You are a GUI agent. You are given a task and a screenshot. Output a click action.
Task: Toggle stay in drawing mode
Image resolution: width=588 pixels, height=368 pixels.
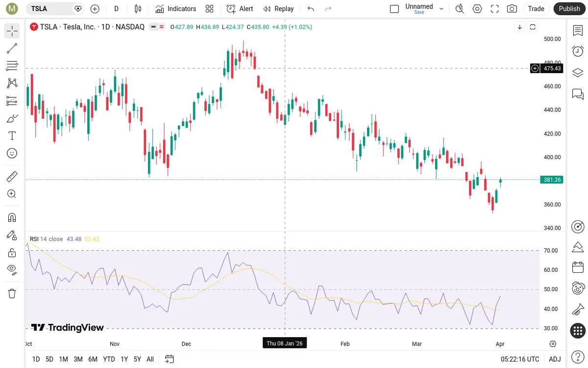pyautogui.click(x=12, y=235)
